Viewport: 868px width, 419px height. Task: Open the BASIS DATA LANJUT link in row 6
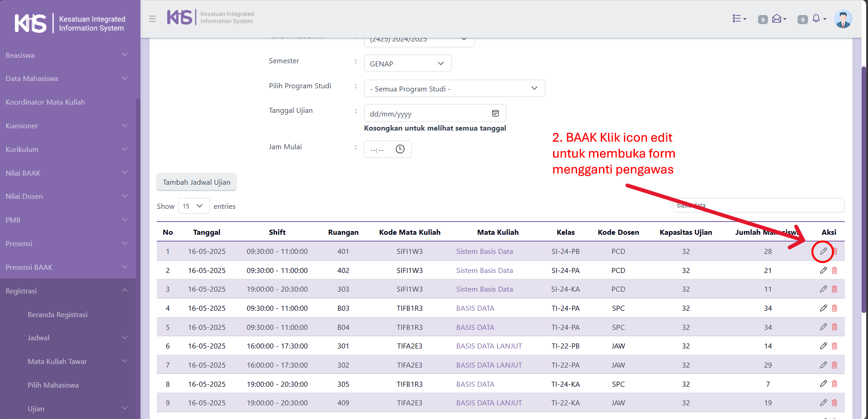coord(489,346)
